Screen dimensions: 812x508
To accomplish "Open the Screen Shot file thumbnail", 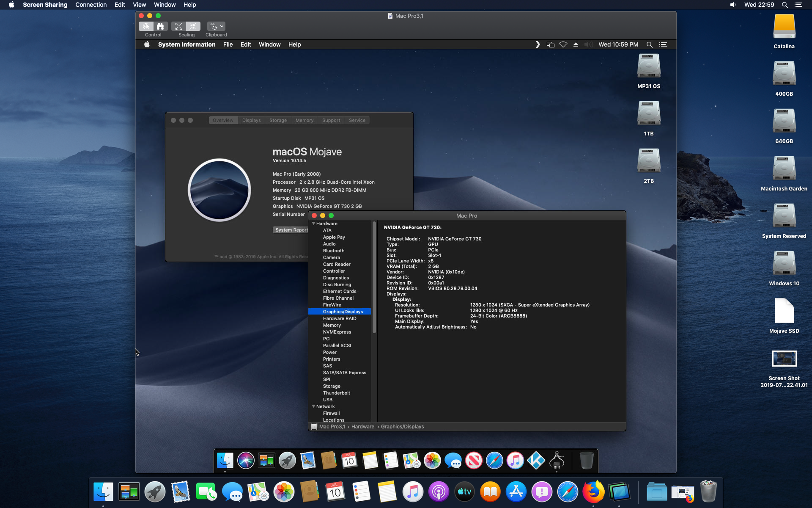I will 784,359.
